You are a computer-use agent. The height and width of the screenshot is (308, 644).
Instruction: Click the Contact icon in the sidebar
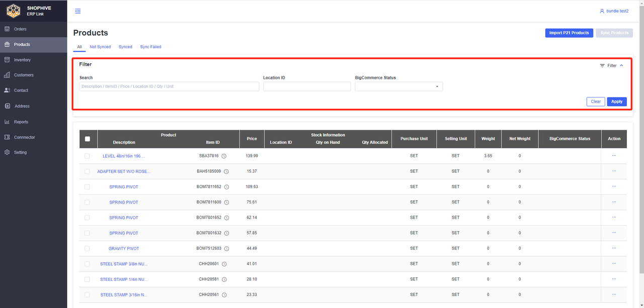[7, 90]
